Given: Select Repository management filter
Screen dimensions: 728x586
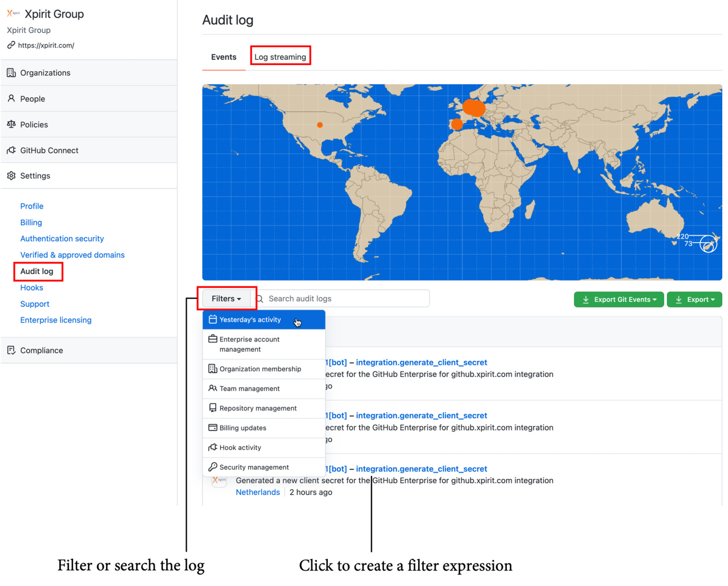Looking at the screenshot, I should coord(264,408).
